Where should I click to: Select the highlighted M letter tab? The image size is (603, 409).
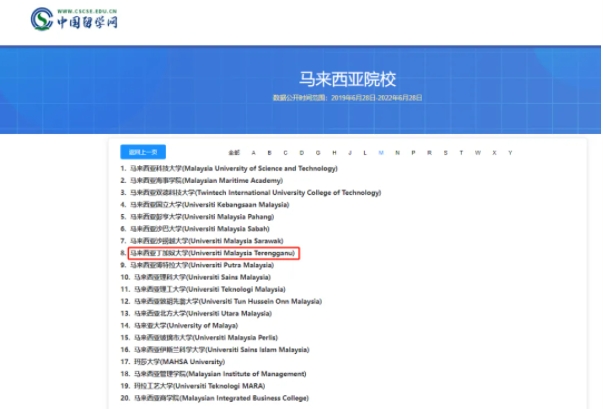(381, 153)
